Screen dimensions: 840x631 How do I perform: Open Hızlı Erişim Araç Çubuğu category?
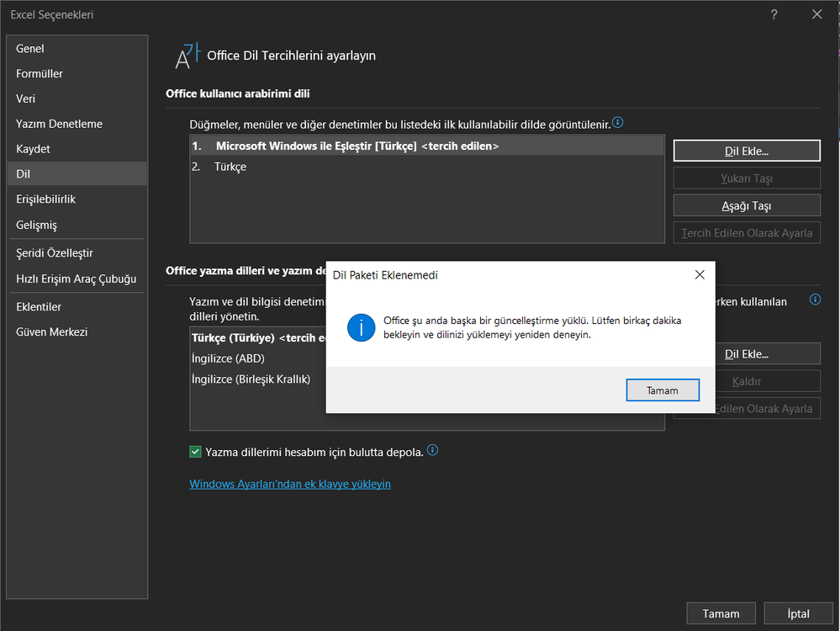[x=77, y=278]
